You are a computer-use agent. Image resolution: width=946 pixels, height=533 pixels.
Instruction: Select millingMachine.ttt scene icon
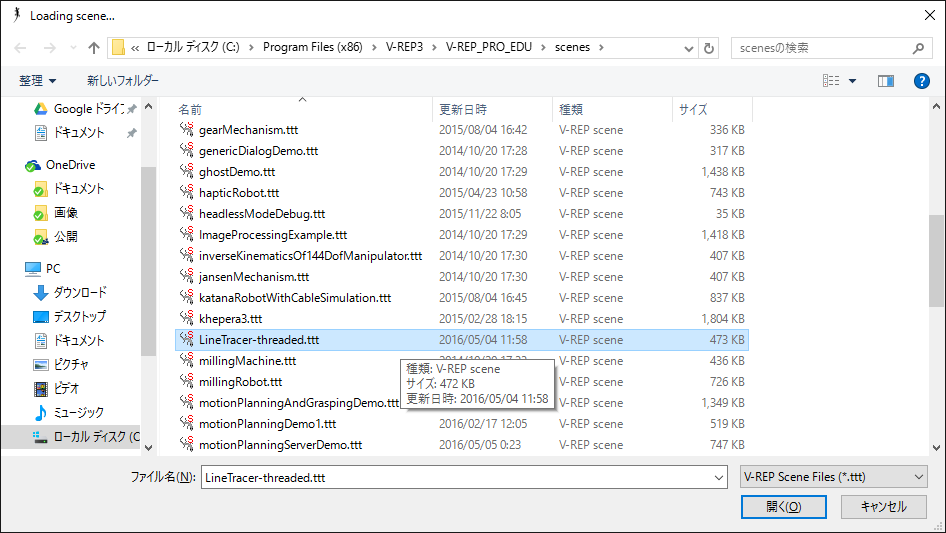point(186,360)
